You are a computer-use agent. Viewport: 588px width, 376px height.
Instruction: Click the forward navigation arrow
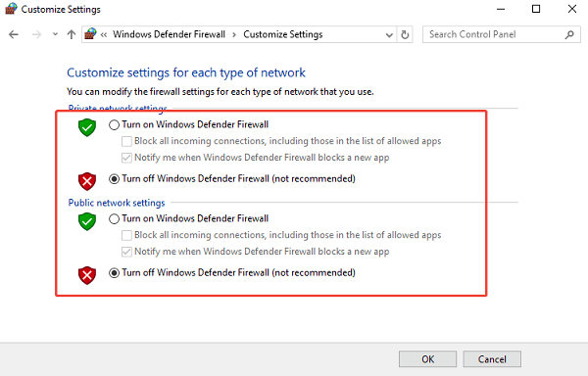tap(36, 35)
